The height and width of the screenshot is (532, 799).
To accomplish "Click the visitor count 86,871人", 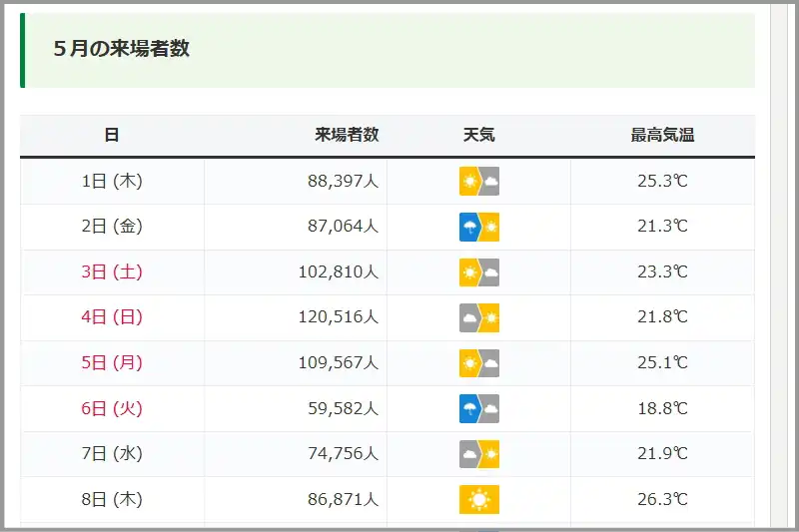I will 343,499.
